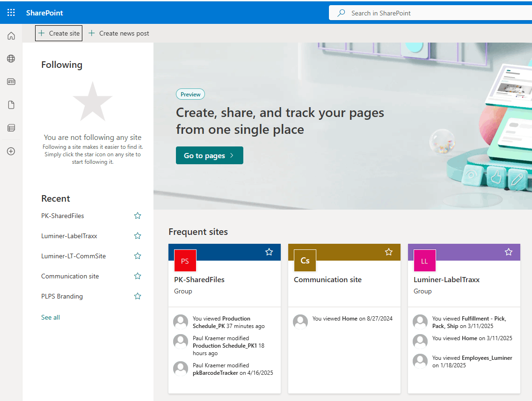Click Create news post
Viewport: 532px width, 401px height.
click(x=119, y=33)
